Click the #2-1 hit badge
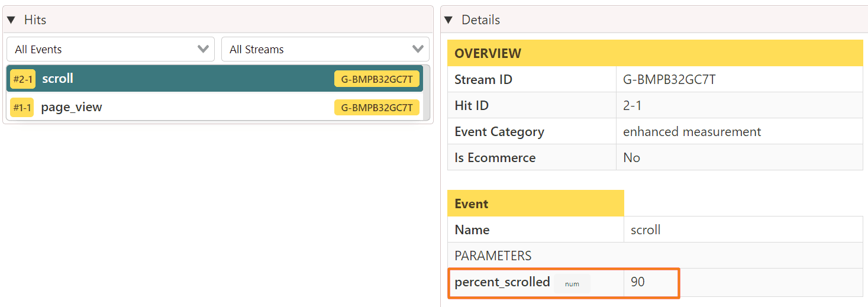The width and height of the screenshot is (868, 307). coord(22,79)
